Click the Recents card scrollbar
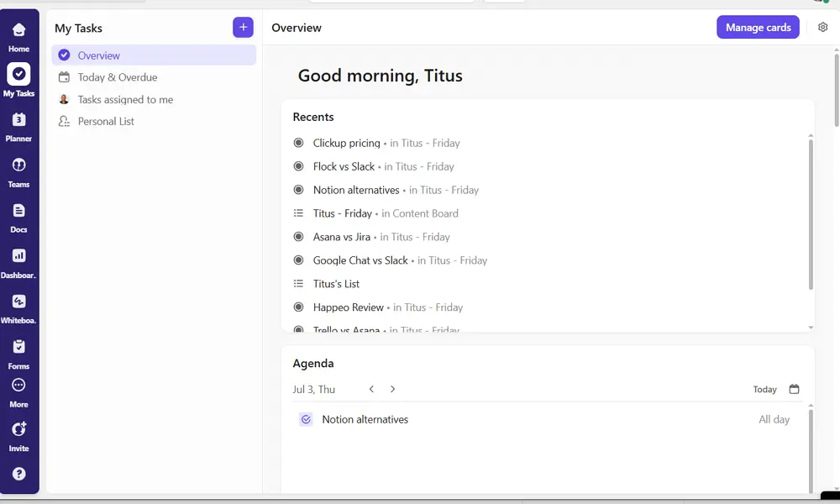Viewport: 840px width, 504px height. (x=811, y=214)
